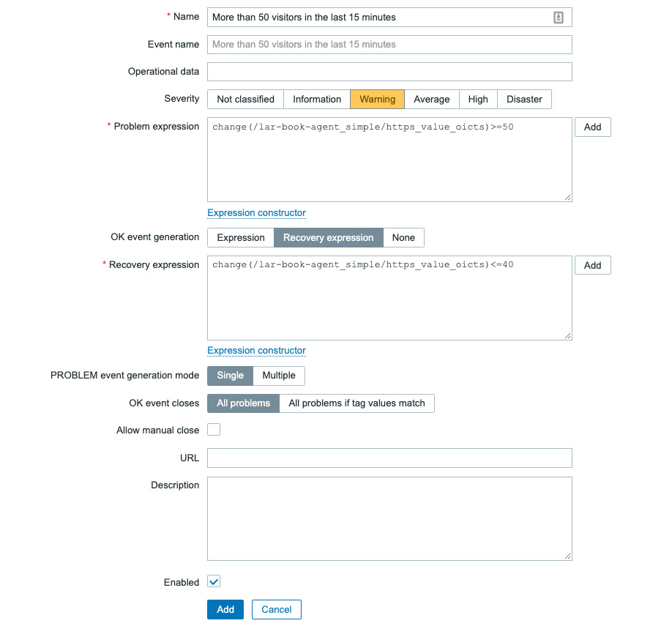Set PROBLEM event generation mode to Multiple
The width and height of the screenshot is (672, 626).
tap(278, 376)
